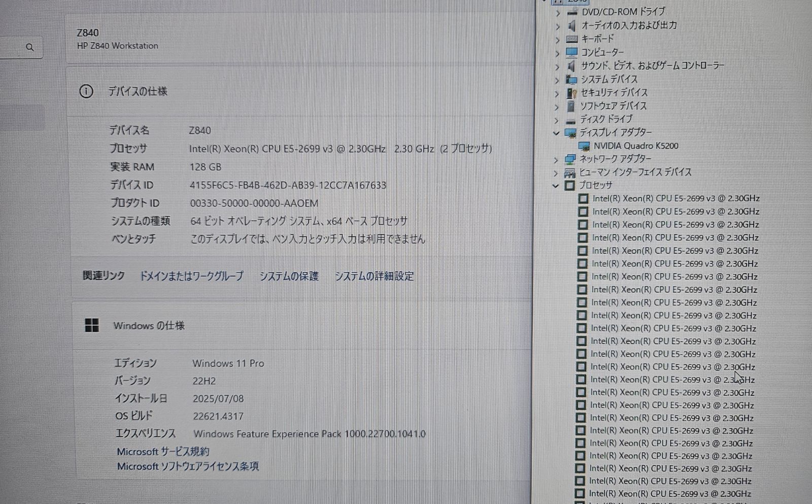Click the 22H2 version value

(204, 381)
